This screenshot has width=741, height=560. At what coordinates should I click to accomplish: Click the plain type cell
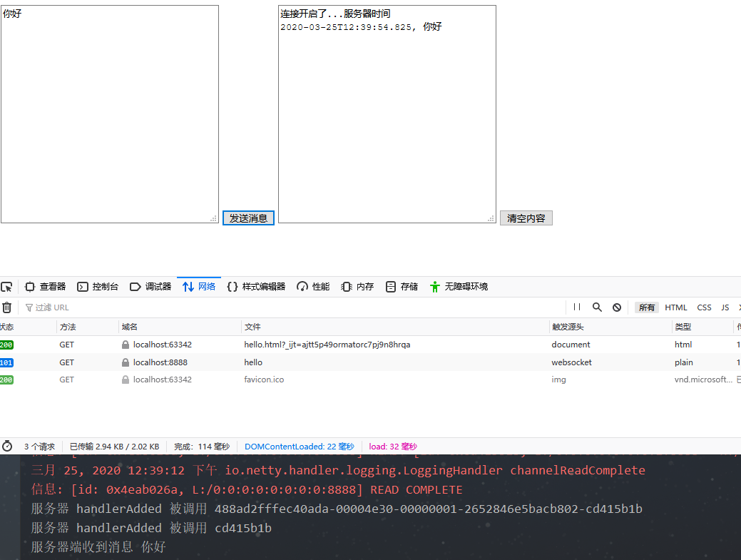[x=683, y=362]
